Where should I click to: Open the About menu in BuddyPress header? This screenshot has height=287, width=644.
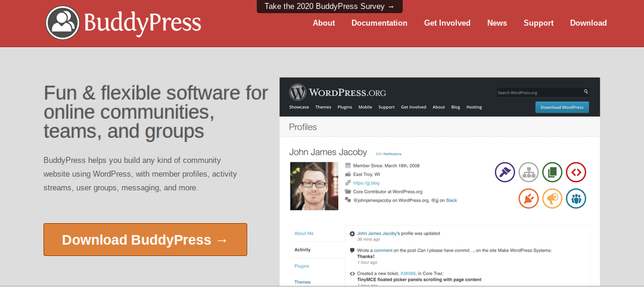(x=323, y=23)
